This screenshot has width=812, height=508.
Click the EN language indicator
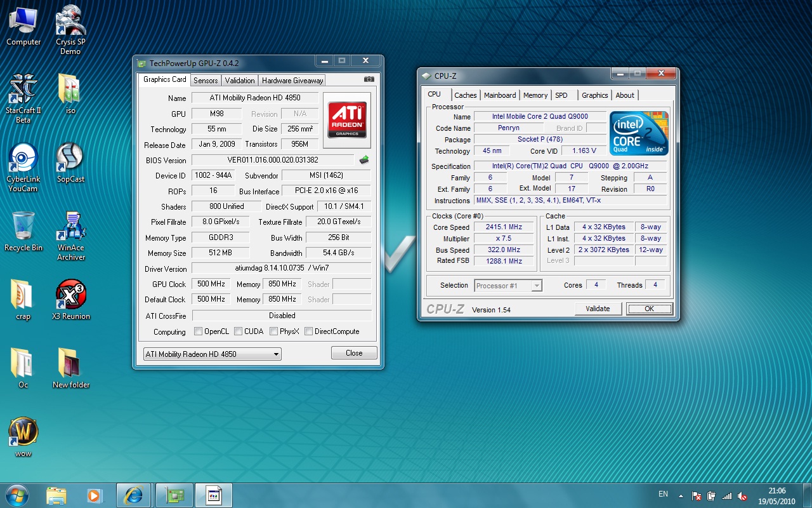(x=663, y=494)
